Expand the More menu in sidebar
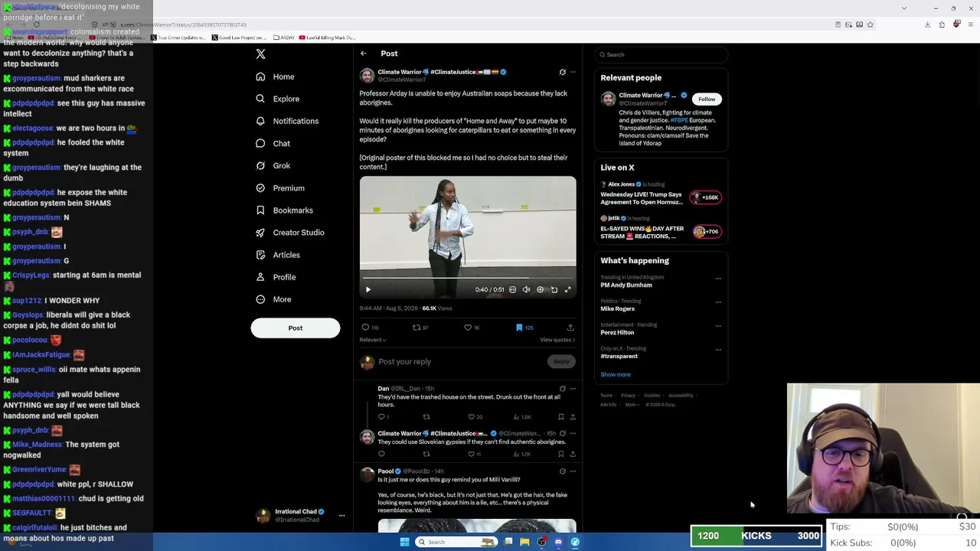This screenshot has height=551, width=980. point(273,299)
